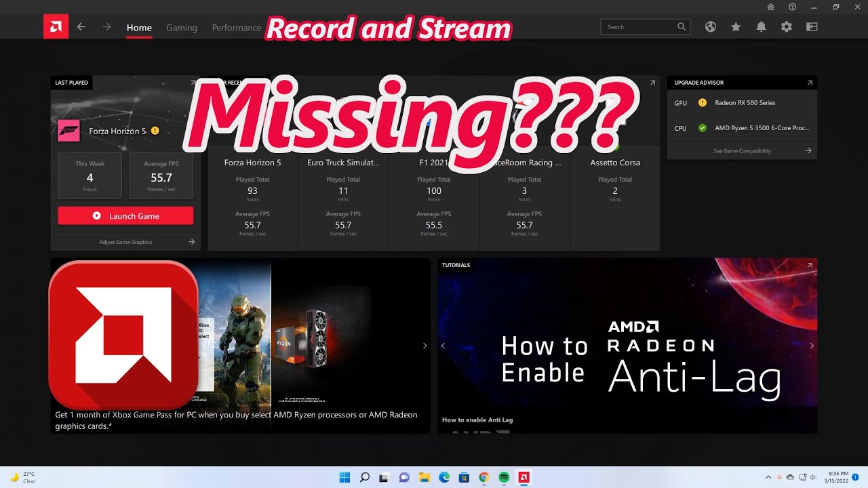
Task: Switch to the Performance tab
Action: tap(237, 28)
